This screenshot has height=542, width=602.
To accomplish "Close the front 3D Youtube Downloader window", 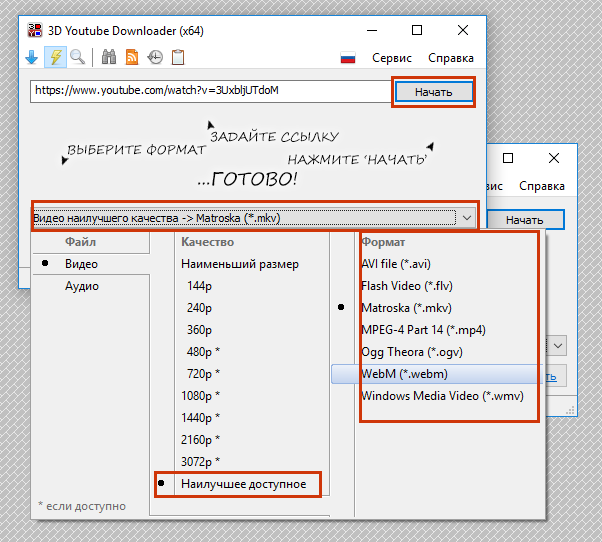I will coord(463,30).
